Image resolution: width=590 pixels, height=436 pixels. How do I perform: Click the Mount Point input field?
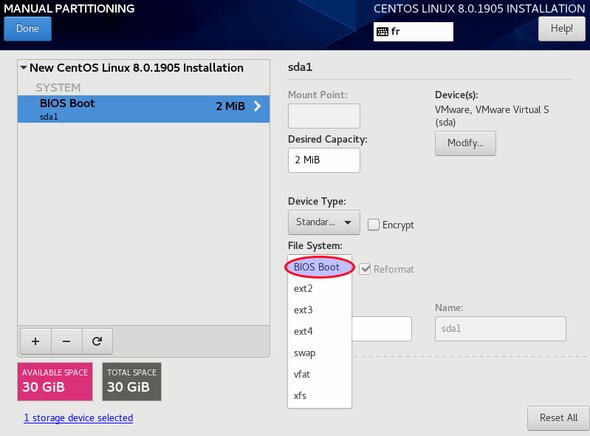coord(324,116)
